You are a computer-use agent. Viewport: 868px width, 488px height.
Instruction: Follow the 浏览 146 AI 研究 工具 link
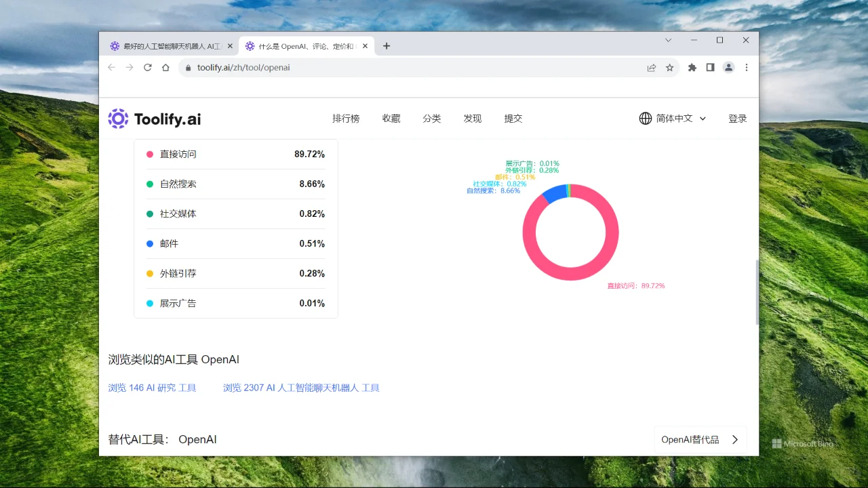152,387
